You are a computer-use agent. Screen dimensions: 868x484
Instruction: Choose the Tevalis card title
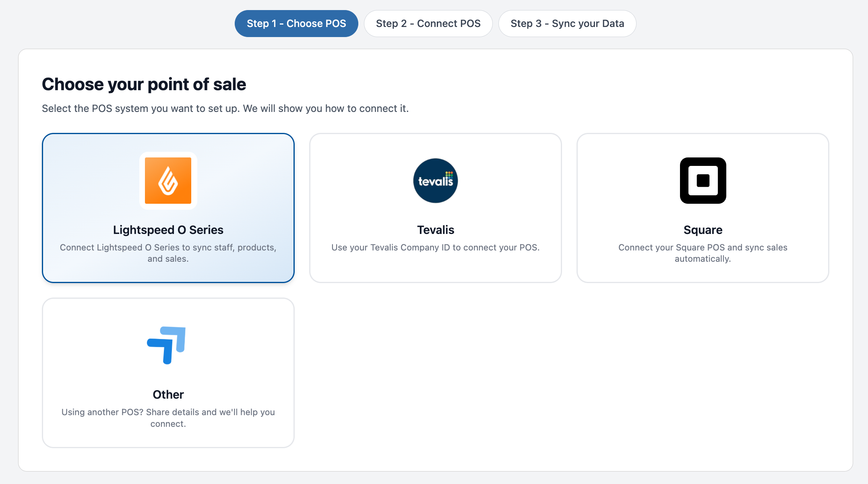[x=435, y=230]
